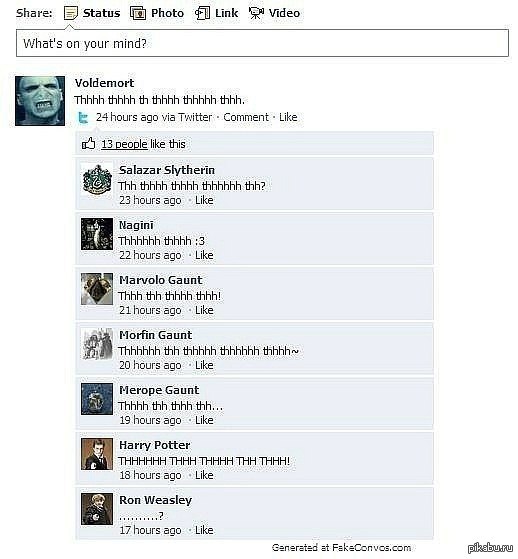Select the Photo share tab label
Screen dimensions: 518x559
pyautogui.click(x=168, y=13)
